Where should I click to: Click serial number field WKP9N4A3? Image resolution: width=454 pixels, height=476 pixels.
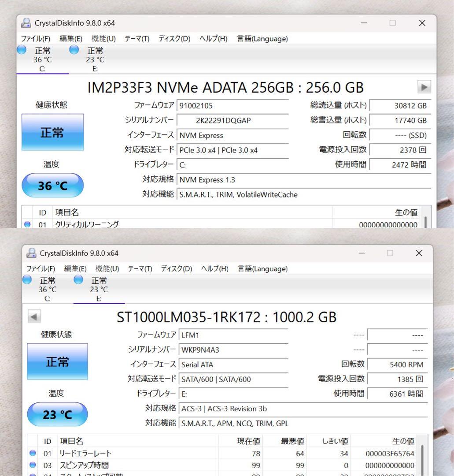click(x=233, y=350)
